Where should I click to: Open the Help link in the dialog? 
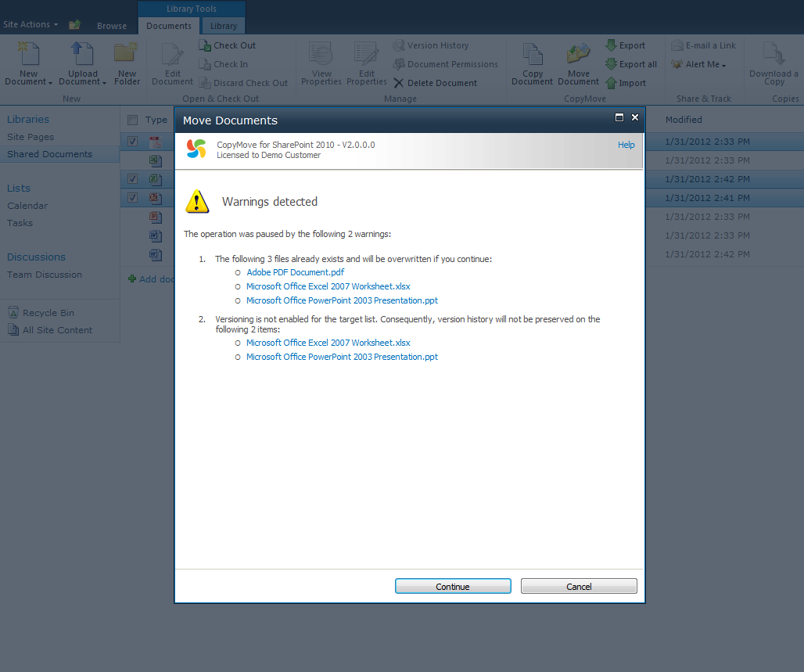[626, 145]
